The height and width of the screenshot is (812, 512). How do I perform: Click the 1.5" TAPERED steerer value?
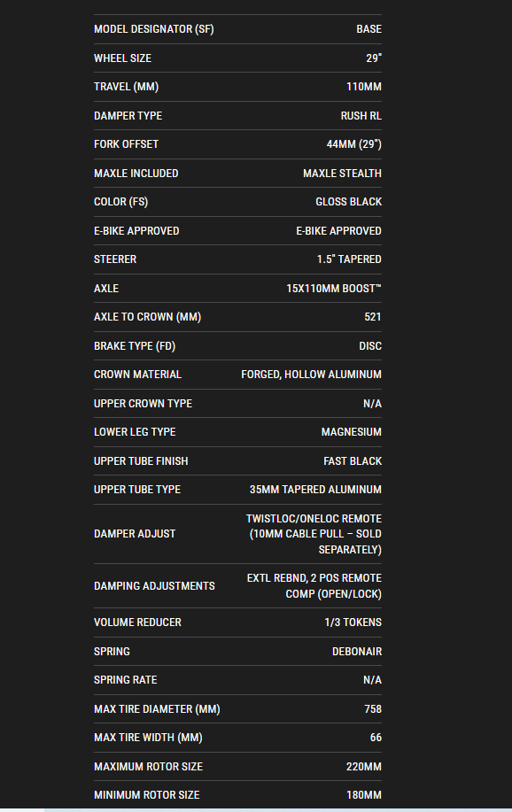pos(349,259)
